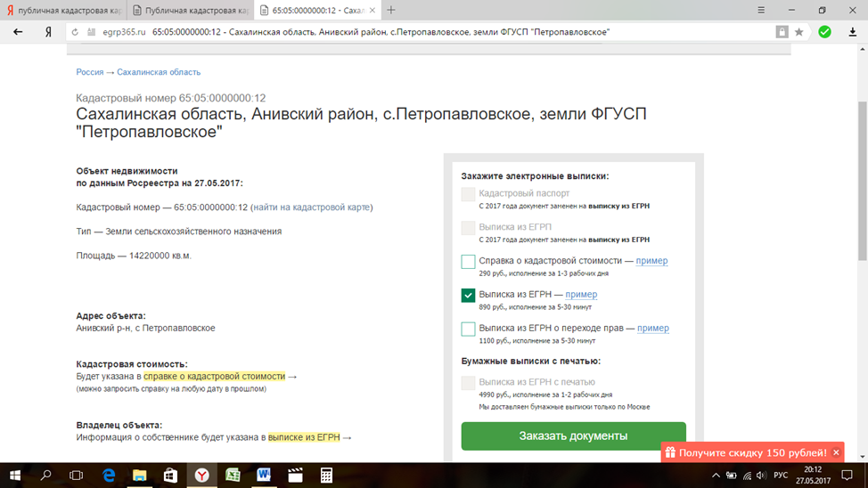This screenshot has height=488, width=868.
Task: Click the green 'Заказать документы' button
Action: click(573, 436)
